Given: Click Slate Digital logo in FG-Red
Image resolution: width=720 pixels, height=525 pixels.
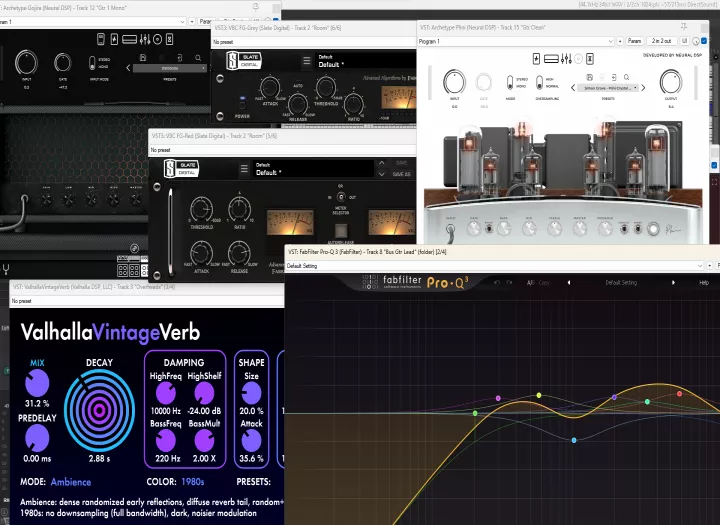Looking at the screenshot, I should click(x=181, y=168).
